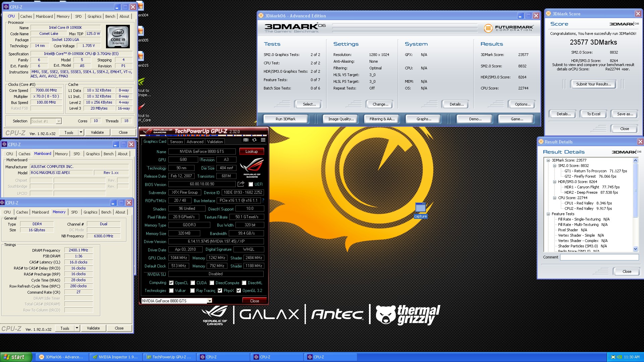Screen dimensions: 644x362
Task: Click the Run 3DMark button
Action: click(285, 119)
